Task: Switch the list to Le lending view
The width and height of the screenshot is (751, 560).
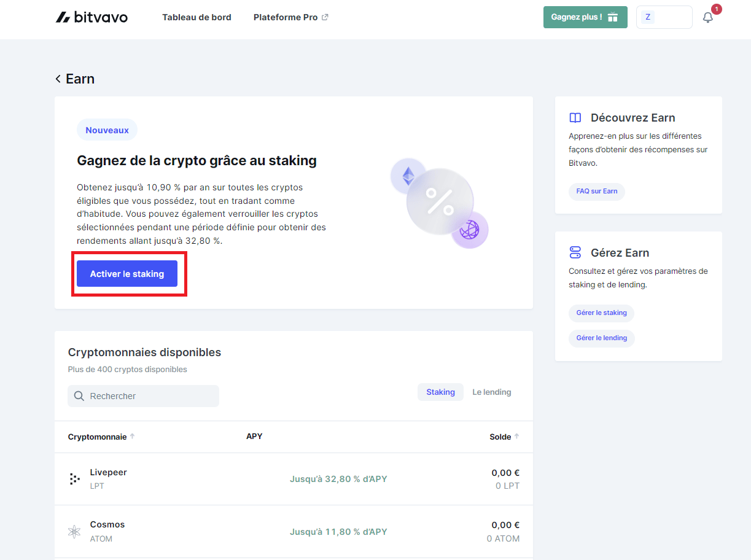Action: 491,392
